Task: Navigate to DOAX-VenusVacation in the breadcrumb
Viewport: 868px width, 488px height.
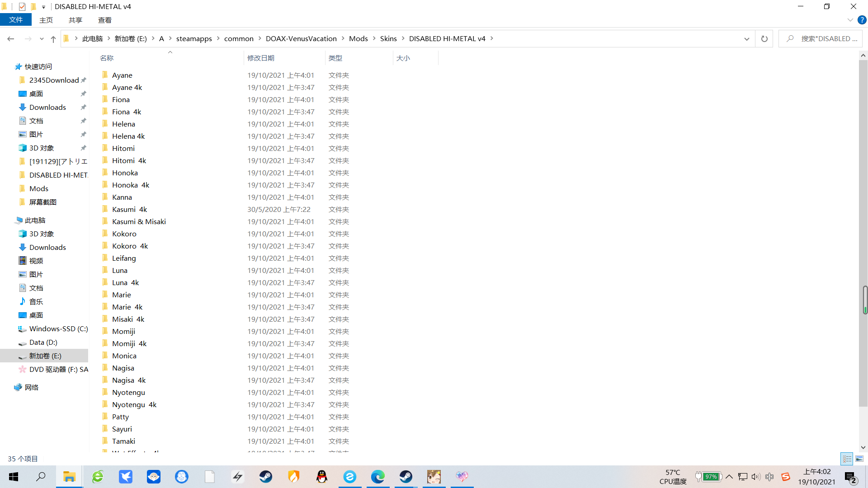Action: 301,39
